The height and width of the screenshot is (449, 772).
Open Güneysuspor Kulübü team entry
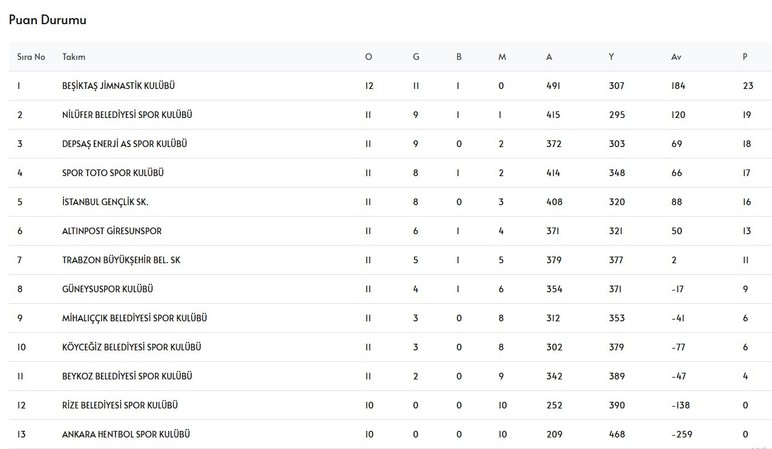pyautogui.click(x=108, y=289)
